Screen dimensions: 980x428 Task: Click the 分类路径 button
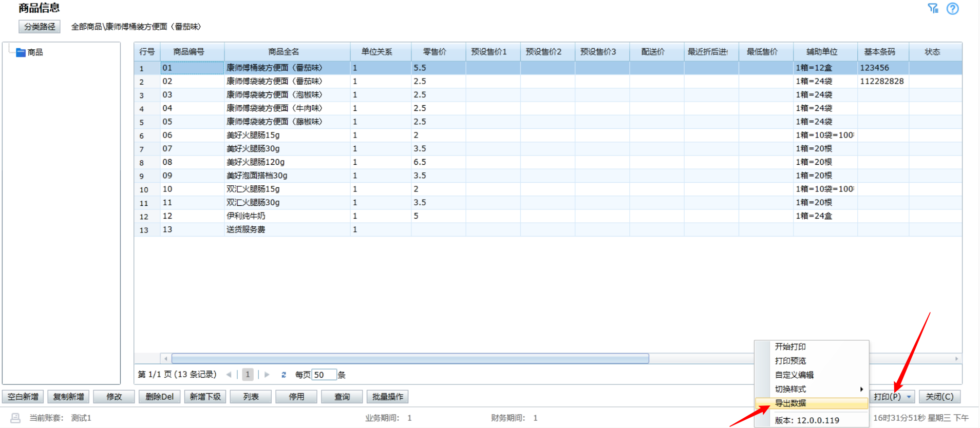40,27
